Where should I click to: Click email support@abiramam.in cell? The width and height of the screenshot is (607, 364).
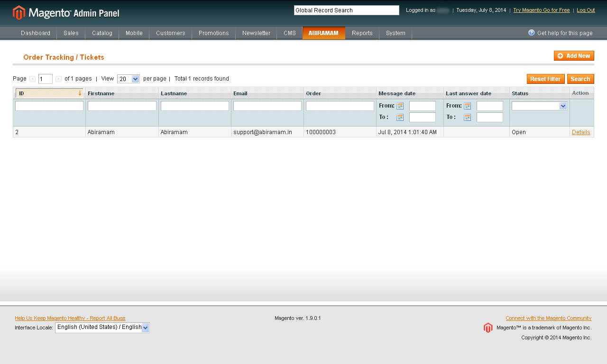(x=263, y=132)
